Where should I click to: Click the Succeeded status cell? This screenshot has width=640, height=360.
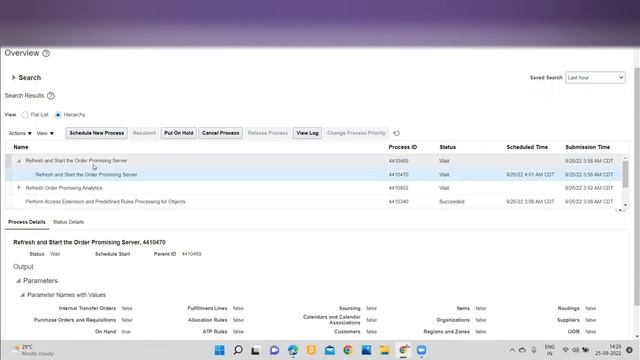tap(451, 202)
